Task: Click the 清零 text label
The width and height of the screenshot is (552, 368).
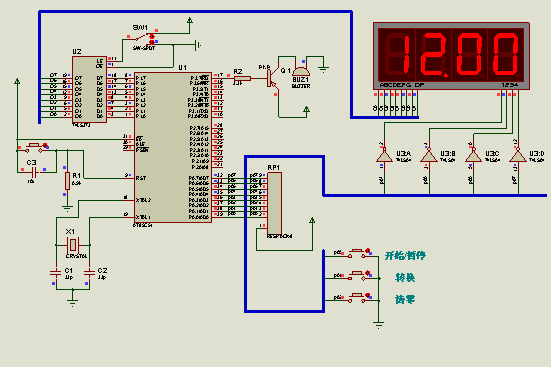Action: (x=405, y=300)
